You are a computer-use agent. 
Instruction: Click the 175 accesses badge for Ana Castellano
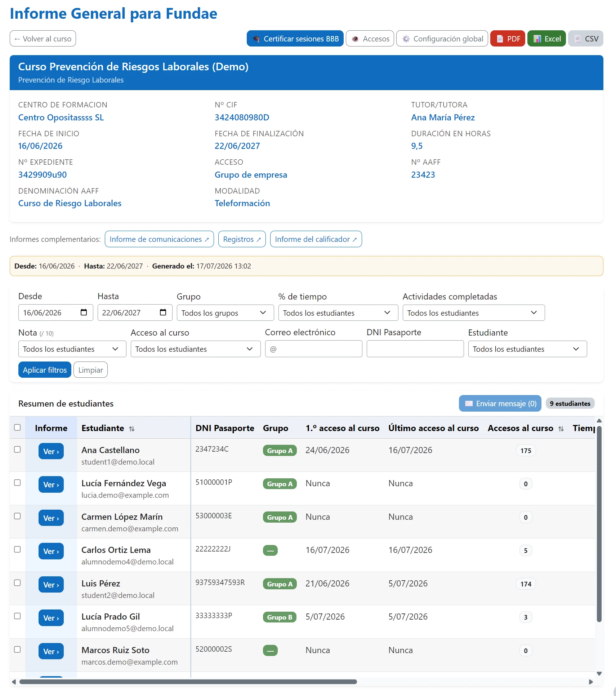point(526,451)
